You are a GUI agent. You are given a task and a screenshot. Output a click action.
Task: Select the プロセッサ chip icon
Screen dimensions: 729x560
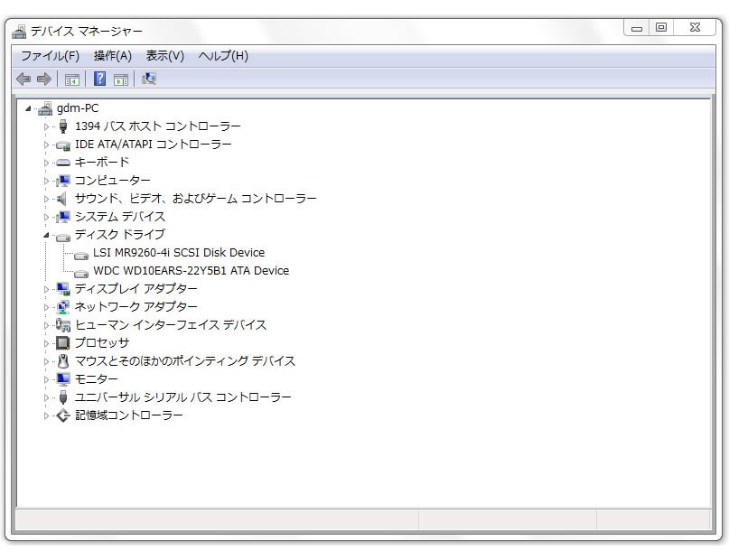[x=62, y=343]
